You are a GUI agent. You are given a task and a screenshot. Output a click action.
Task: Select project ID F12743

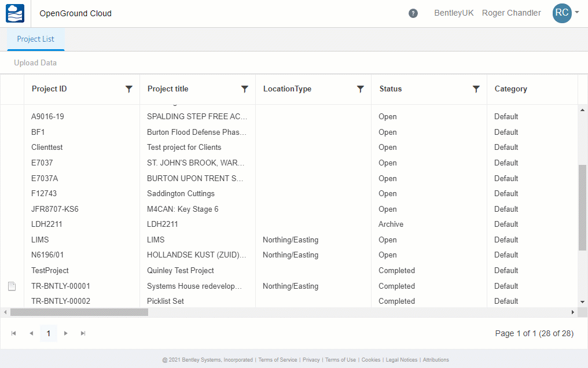[44, 194]
